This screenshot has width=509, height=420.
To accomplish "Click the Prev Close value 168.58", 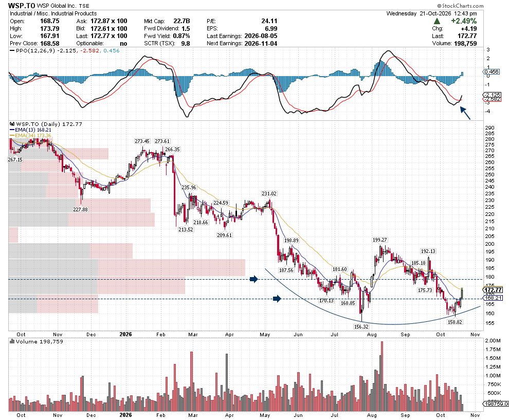I will coord(50,44).
